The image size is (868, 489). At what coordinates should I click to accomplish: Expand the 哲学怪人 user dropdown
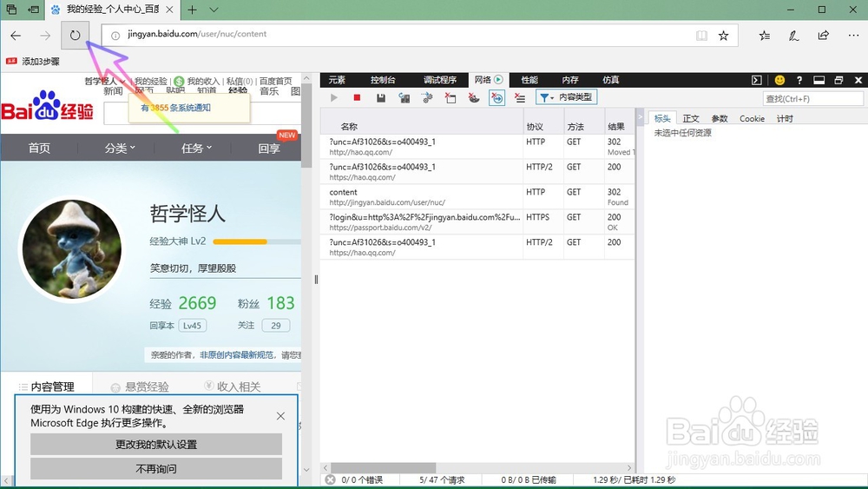tap(105, 81)
